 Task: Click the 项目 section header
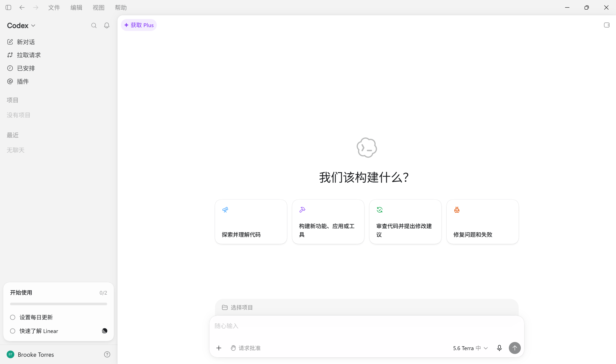click(13, 100)
